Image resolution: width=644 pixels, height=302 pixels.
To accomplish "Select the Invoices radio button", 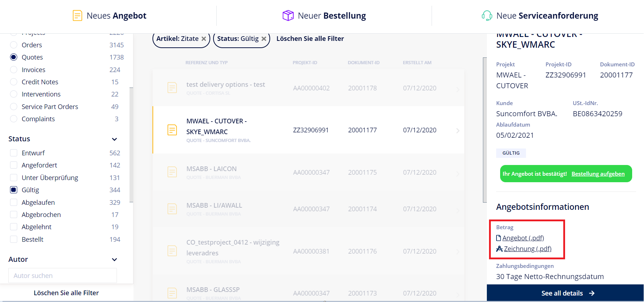I will 14,70.
